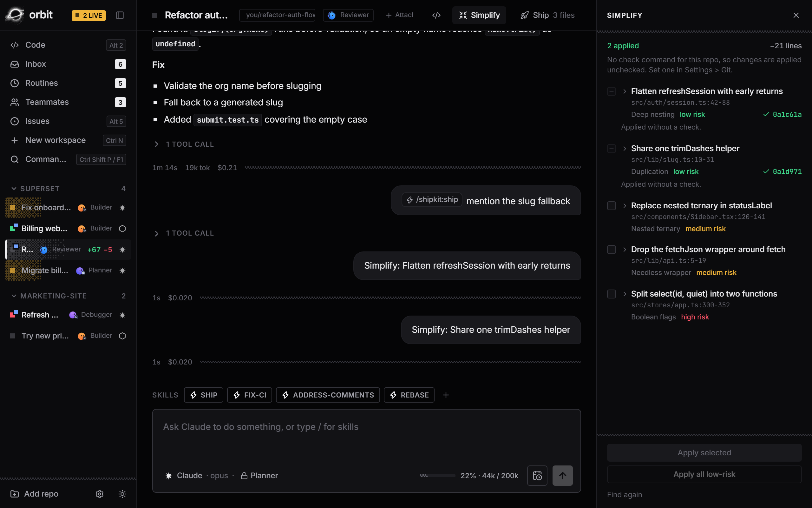This screenshot has width=812, height=508.
Task: Open the settings gear icon
Action: [99, 494]
